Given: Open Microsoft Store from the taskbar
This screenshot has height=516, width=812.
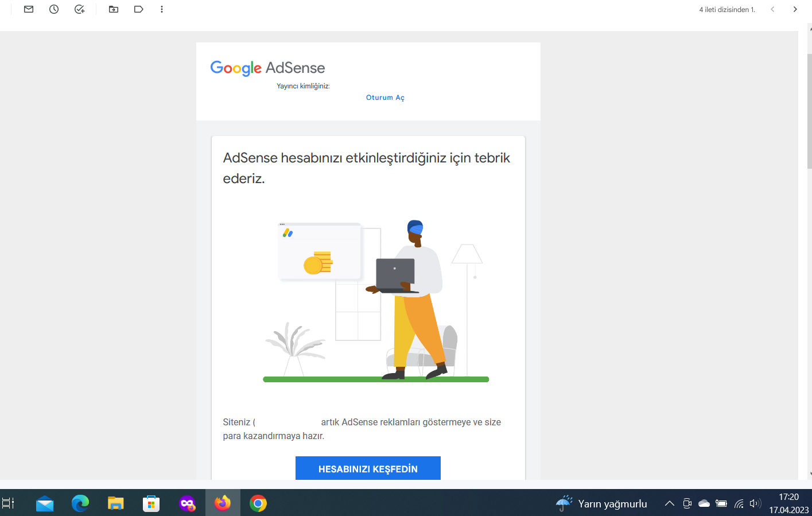Looking at the screenshot, I should (x=151, y=503).
